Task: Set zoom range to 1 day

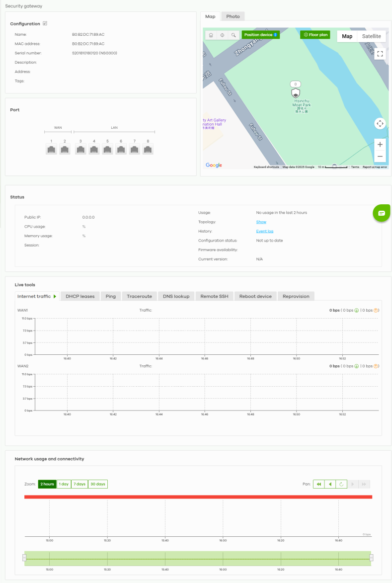Action: coord(64,484)
